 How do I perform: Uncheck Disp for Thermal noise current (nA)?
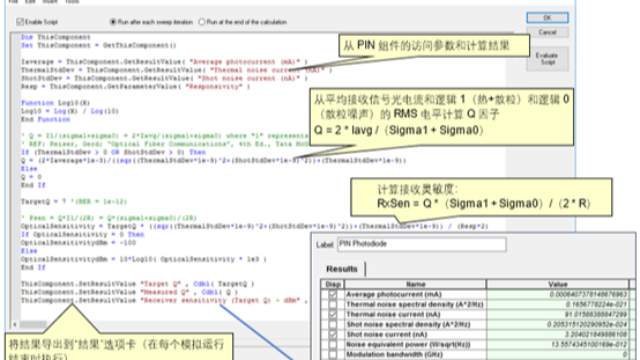pos(333,314)
